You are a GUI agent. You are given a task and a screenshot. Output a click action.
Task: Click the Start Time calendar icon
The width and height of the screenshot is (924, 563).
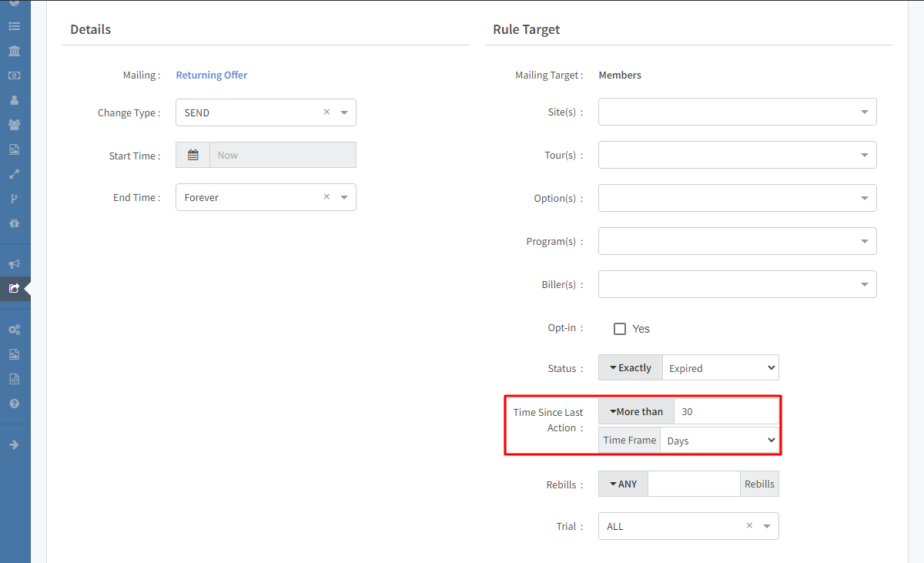tap(193, 155)
